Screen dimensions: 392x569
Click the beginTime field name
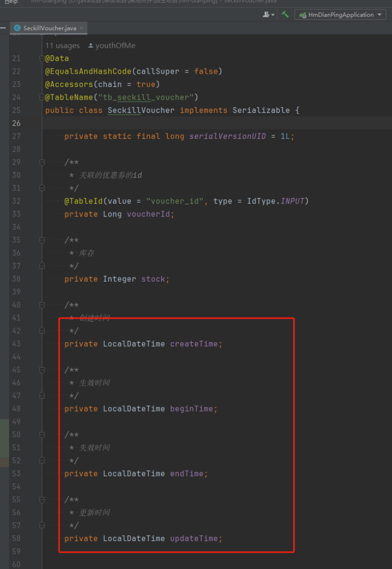coord(192,408)
